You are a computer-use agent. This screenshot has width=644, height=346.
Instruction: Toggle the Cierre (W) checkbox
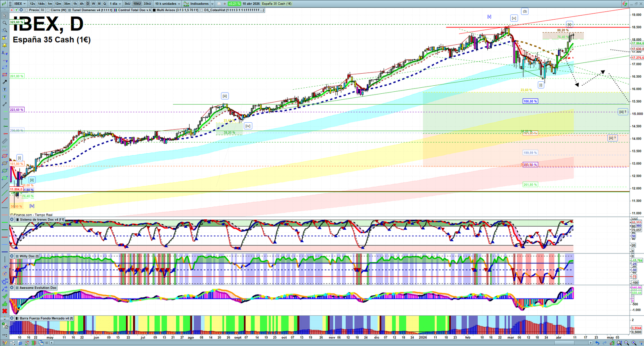[x=48, y=10]
